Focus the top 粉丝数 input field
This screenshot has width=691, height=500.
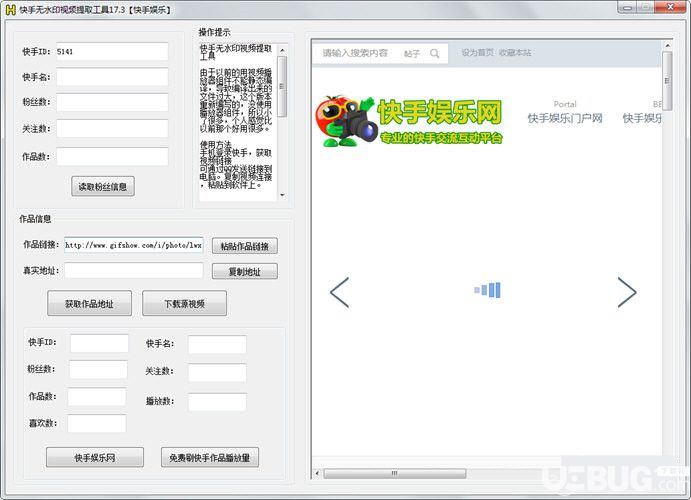tap(112, 102)
